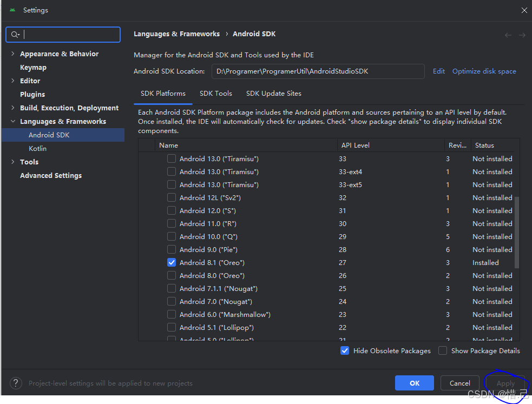Click Edit link for SDK location
532x404 pixels.
point(439,71)
